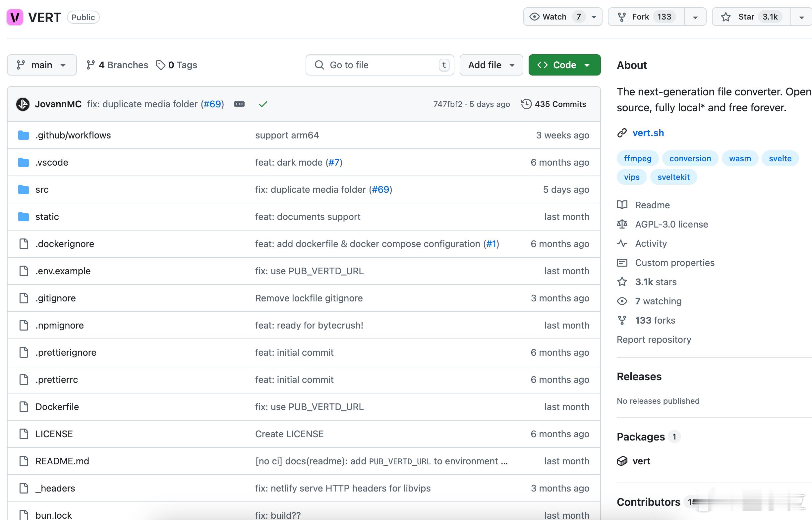Click the Dockerfile file icon
This screenshot has width=812, height=520.
point(24,407)
